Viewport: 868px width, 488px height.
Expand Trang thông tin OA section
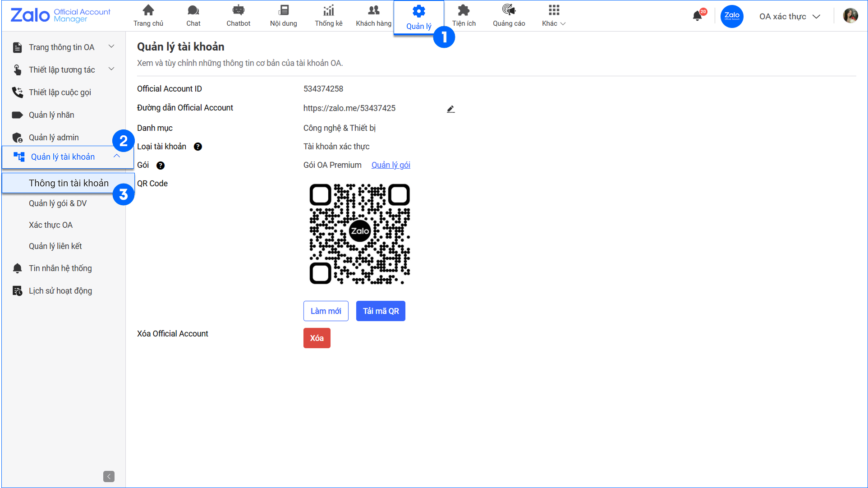click(x=111, y=46)
